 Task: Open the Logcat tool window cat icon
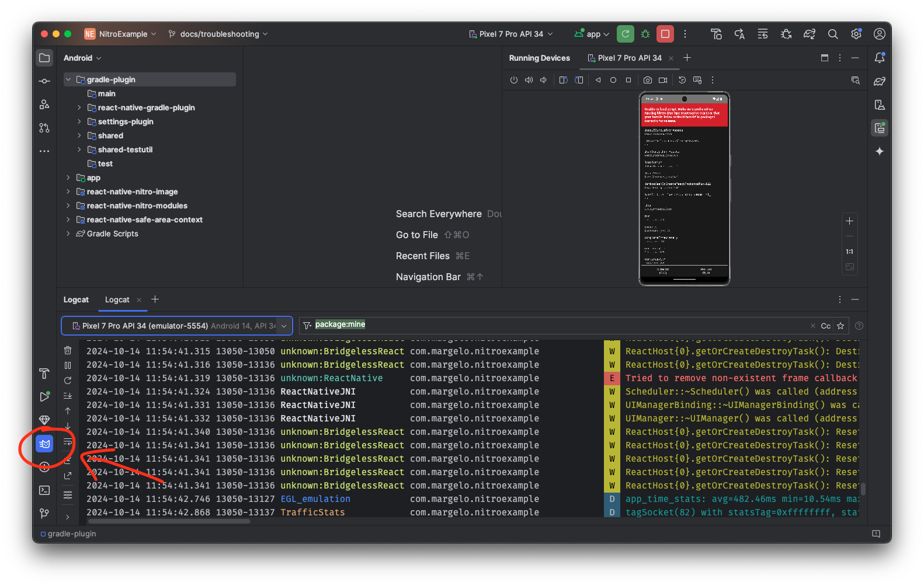pyautogui.click(x=44, y=444)
